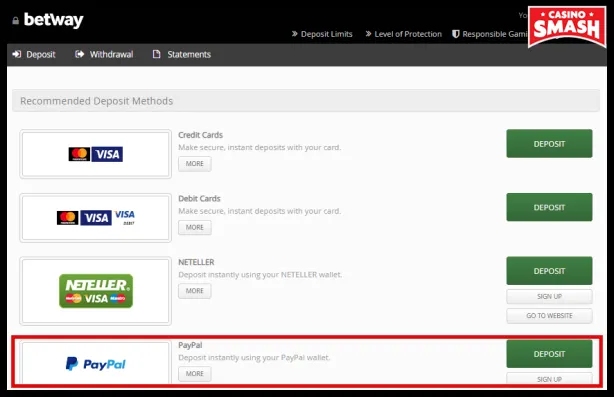The image size is (614, 397).
Task: Select the NETELLER logo tile
Action: pos(96,291)
